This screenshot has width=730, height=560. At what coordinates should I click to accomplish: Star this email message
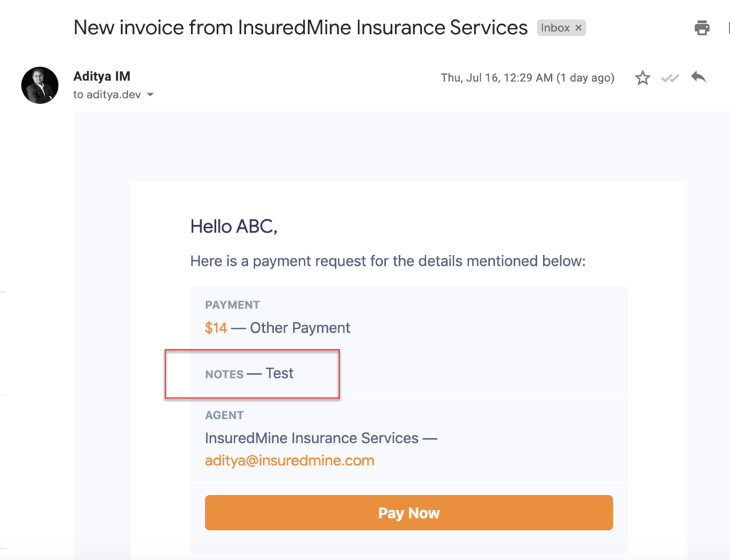pyautogui.click(x=643, y=78)
